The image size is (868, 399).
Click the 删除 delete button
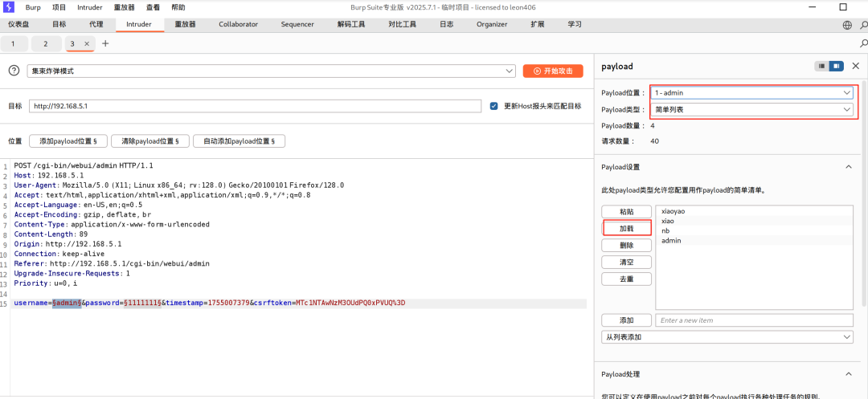tap(626, 246)
